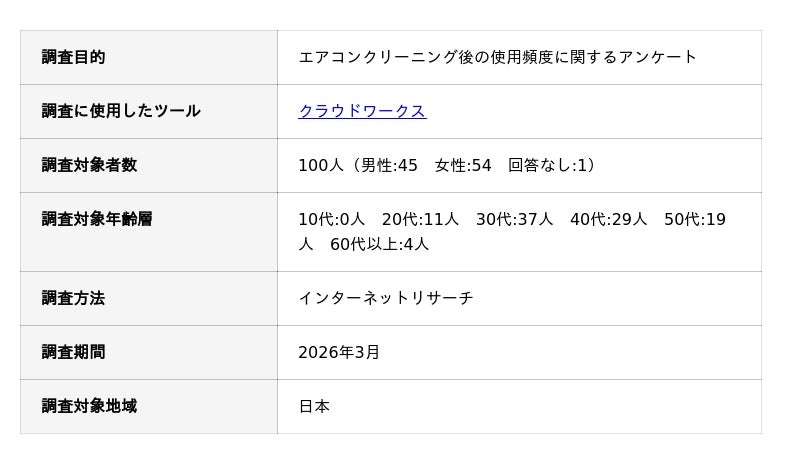Click the 40代:29人 age group text
The height and width of the screenshot is (464, 800).
click(x=608, y=219)
